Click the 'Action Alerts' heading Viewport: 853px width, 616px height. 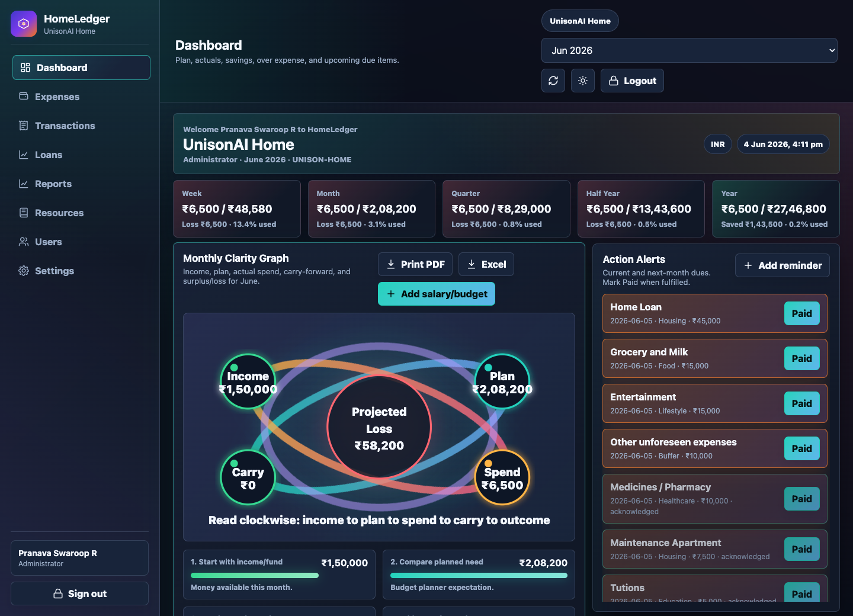point(634,259)
